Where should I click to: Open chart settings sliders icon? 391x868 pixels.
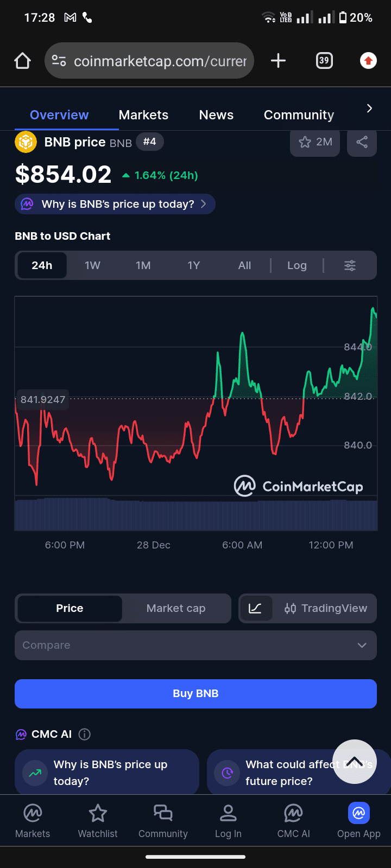(350, 265)
